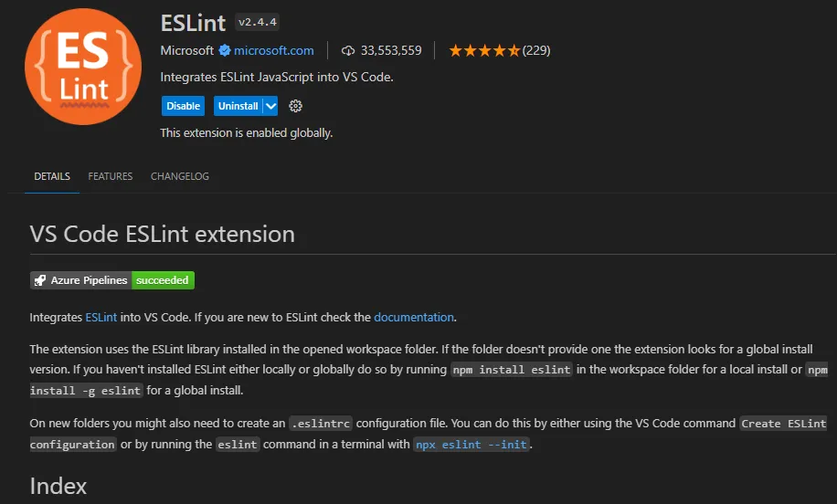Open the microsoft.com publisher link
The width and height of the screenshot is (837, 504).
point(274,50)
